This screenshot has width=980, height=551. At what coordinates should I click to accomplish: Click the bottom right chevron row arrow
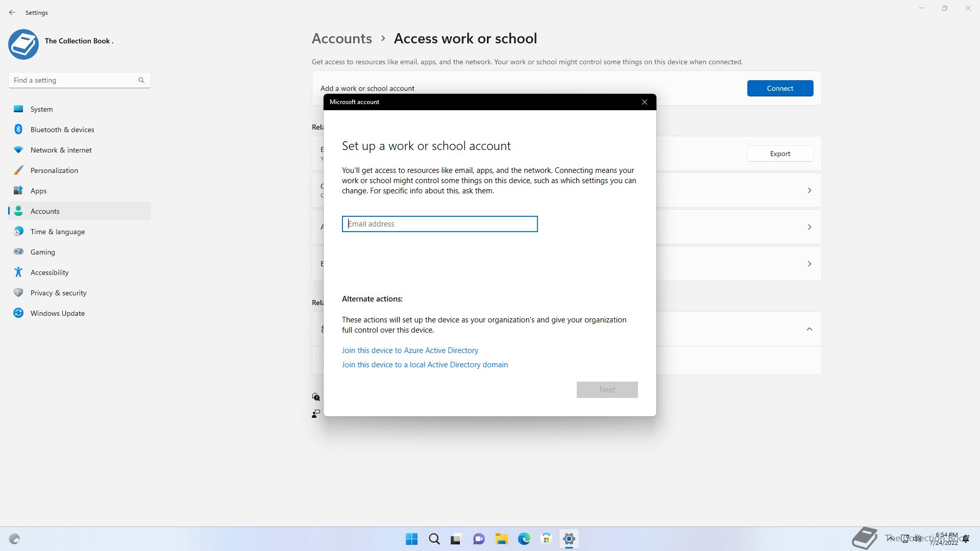(809, 264)
